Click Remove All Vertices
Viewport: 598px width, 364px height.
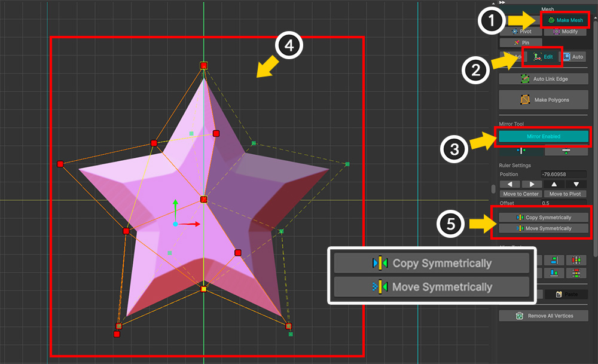tap(544, 316)
